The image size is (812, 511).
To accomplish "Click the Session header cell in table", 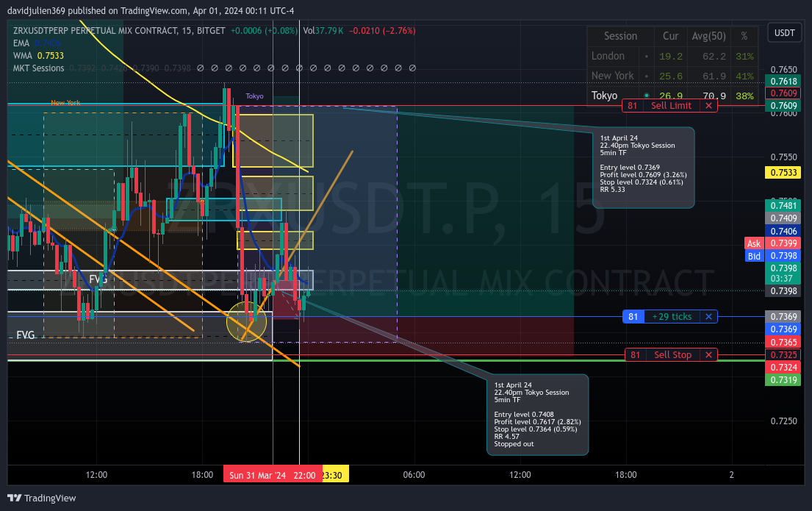I will click(x=620, y=36).
